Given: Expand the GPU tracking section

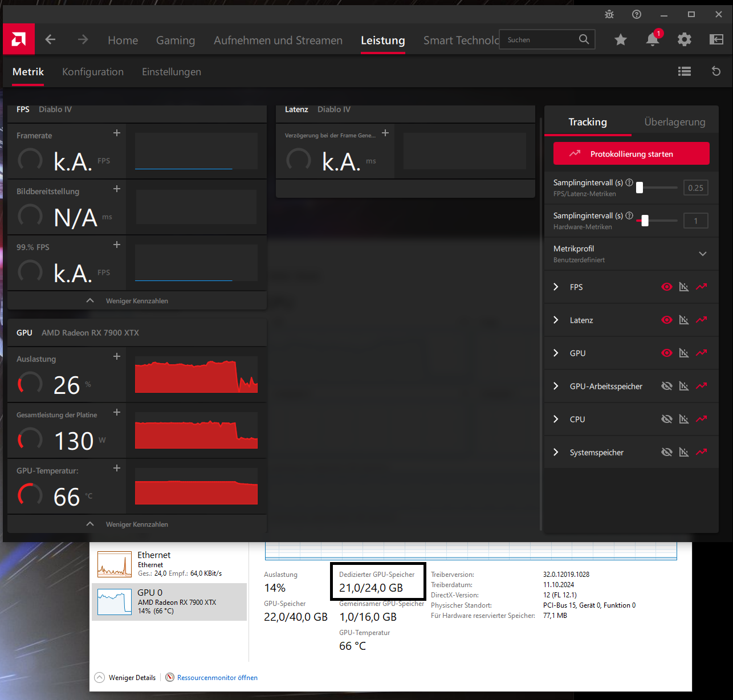Looking at the screenshot, I should [x=556, y=353].
